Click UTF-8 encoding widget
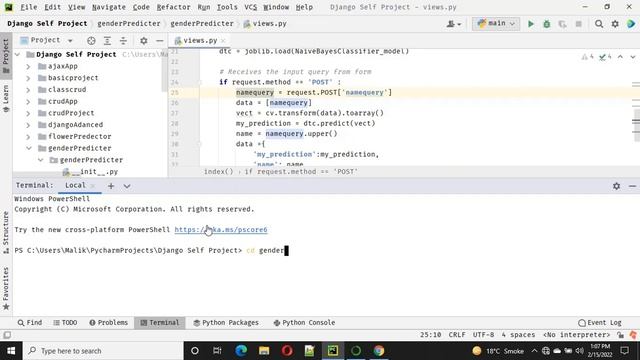Image resolution: width=640 pixels, height=360 pixels. (x=483, y=335)
